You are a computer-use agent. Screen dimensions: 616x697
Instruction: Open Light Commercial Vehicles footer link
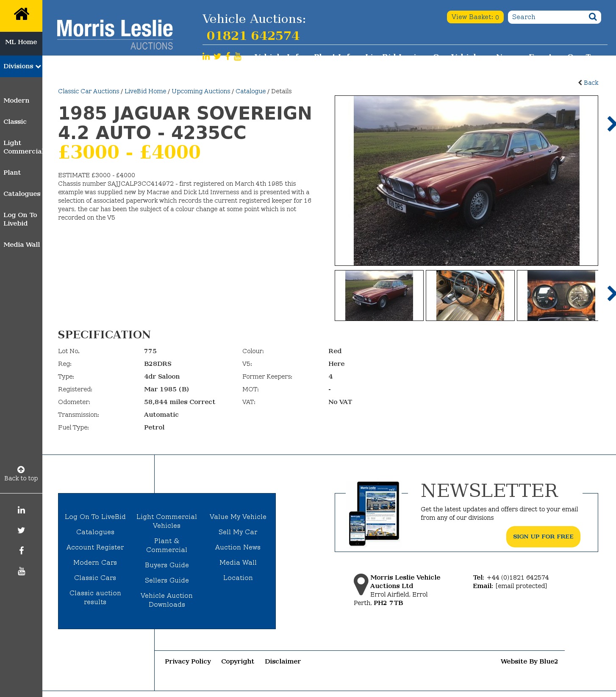click(x=167, y=521)
